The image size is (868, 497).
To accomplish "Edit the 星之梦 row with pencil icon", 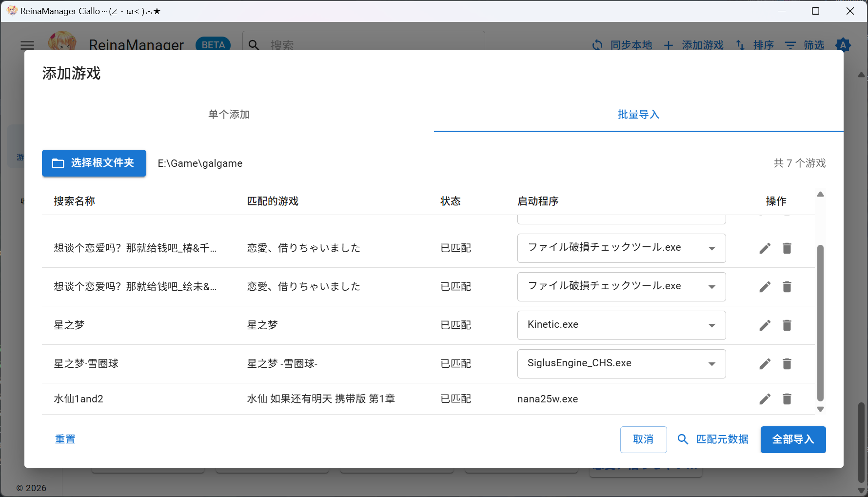I will [765, 325].
